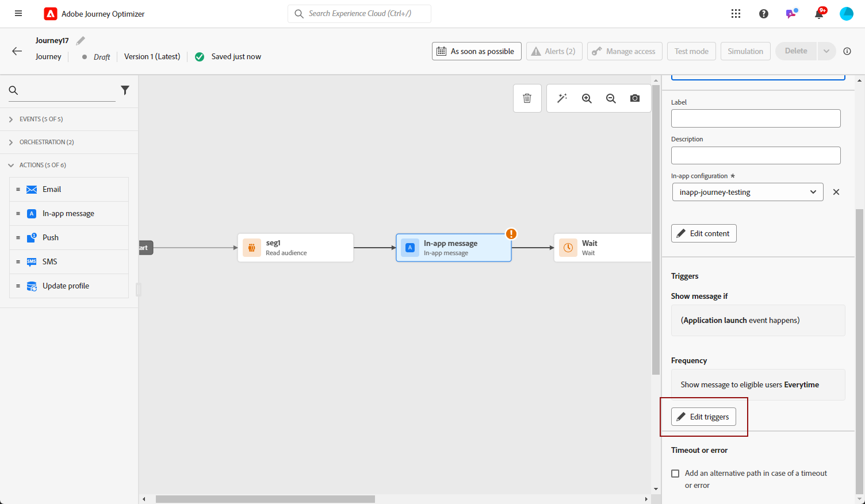This screenshot has height=504, width=865.
Task: Open the AI assistant chat icon
Action: click(x=791, y=13)
